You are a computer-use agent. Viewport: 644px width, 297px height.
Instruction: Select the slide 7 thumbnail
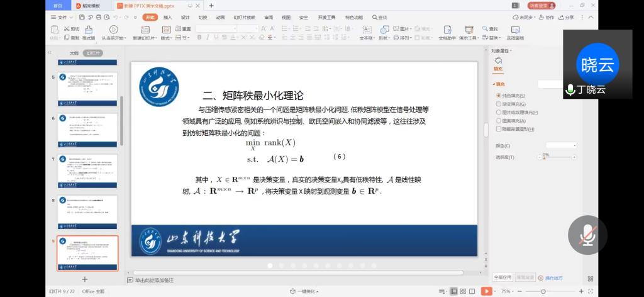point(87,172)
